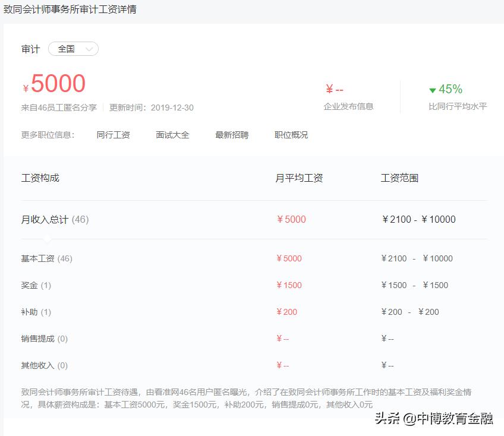The height and width of the screenshot is (436, 504).
Task: Select the red ¥5000 average salary figure
Action: coord(54,83)
